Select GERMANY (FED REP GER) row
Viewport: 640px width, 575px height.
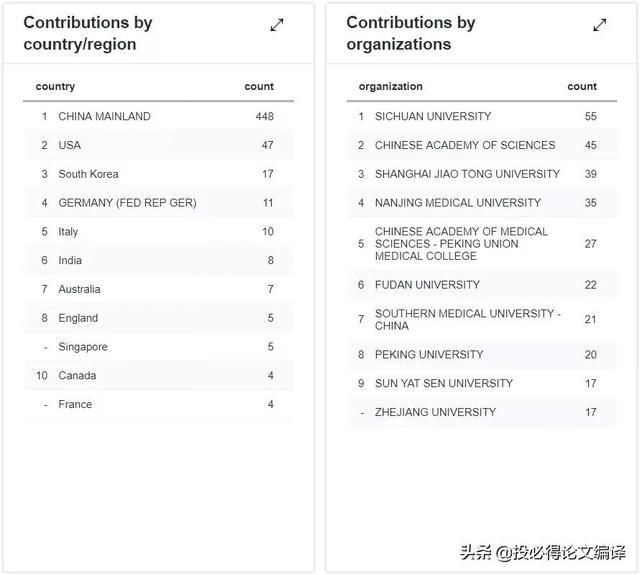[x=158, y=203]
